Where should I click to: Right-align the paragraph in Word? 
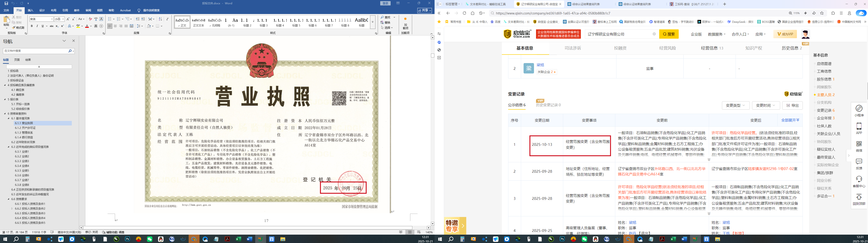coord(121,26)
